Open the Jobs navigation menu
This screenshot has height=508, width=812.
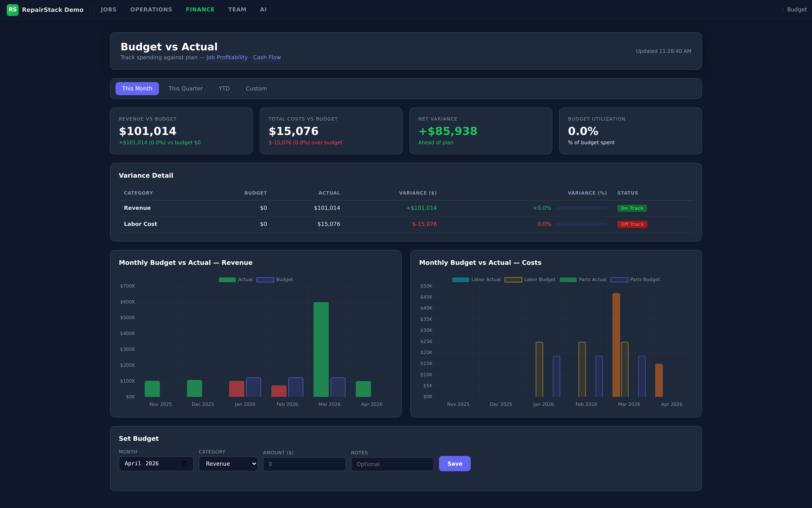click(108, 10)
